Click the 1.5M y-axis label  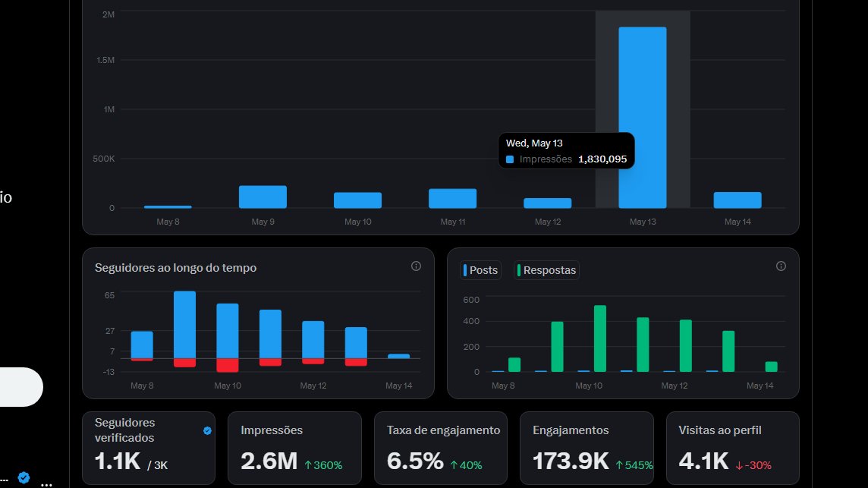point(105,60)
